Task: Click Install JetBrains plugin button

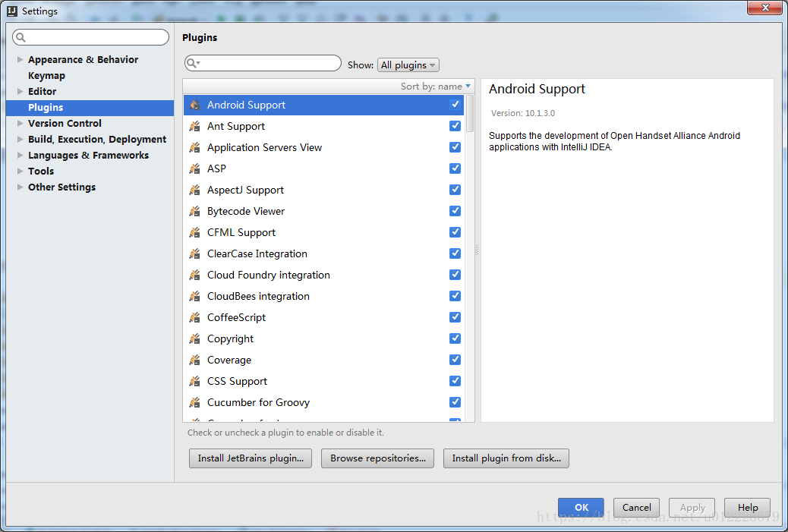Action: coord(251,458)
